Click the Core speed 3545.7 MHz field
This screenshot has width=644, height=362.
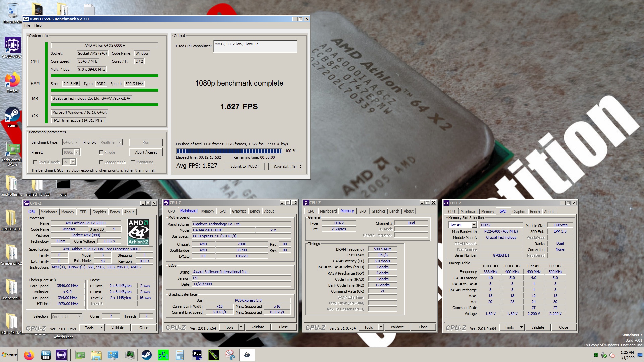(x=88, y=61)
